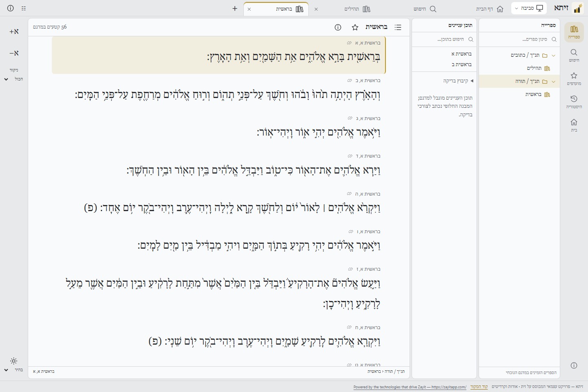Viewport: 588px width, 392px height.
Task: Close the תהילים tab
Action: (x=316, y=9)
